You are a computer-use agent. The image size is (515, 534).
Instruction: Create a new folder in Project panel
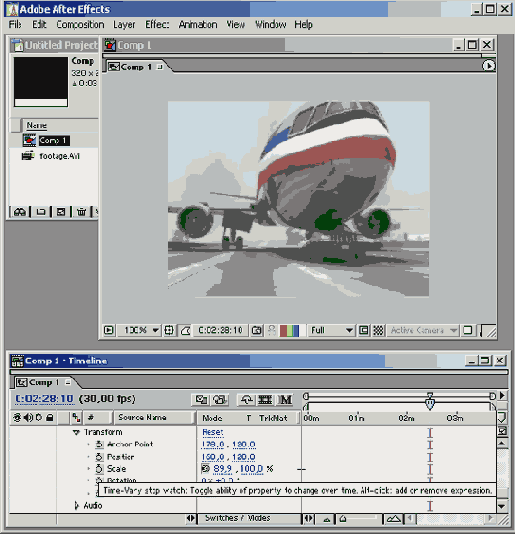41,212
